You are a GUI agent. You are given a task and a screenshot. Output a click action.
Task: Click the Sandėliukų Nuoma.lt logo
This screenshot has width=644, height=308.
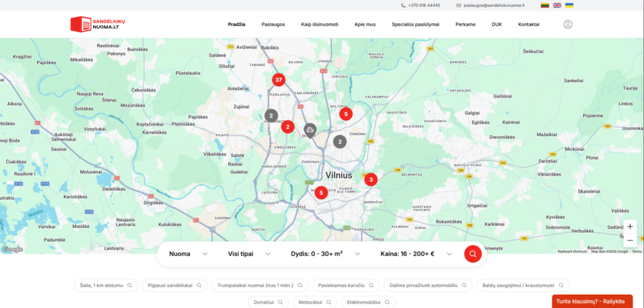pos(97,24)
